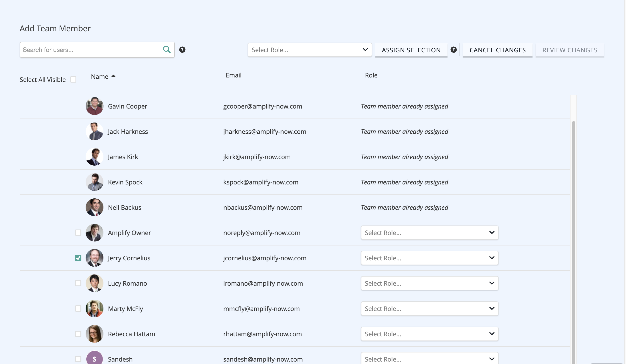Click the name Lucy Romano
Screen dimensions: 626x364
click(x=127, y=284)
